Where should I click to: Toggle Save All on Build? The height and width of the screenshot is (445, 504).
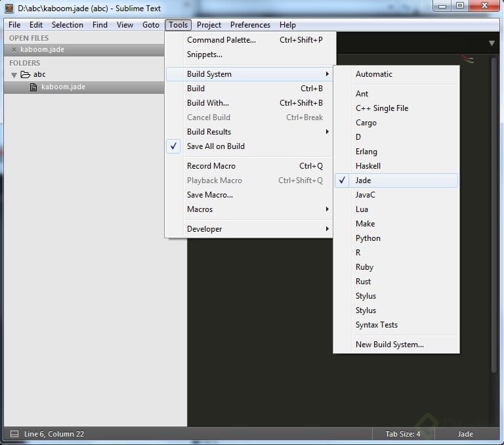click(x=250, y=146)
